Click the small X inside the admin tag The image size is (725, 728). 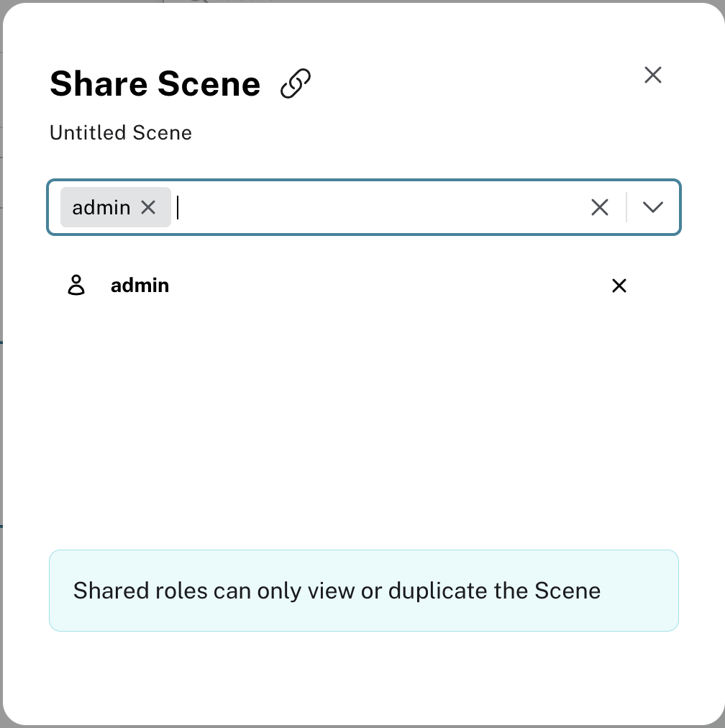click(x=149, y=207)
